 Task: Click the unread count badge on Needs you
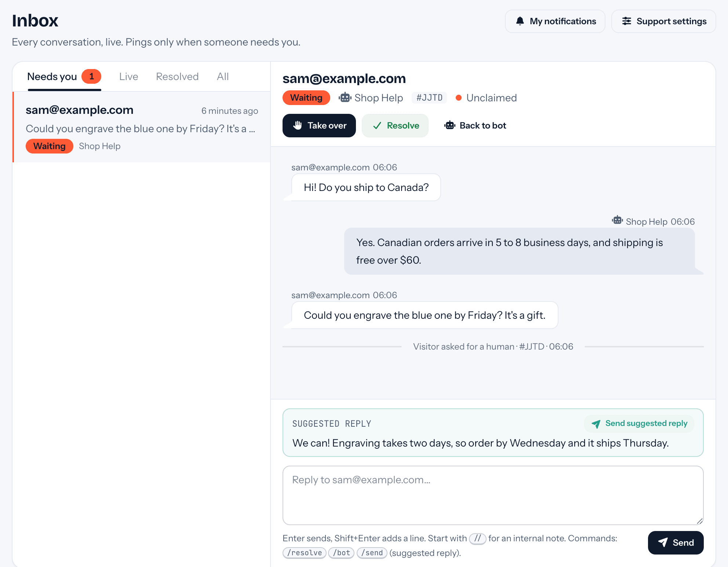(x=91, y=76)
